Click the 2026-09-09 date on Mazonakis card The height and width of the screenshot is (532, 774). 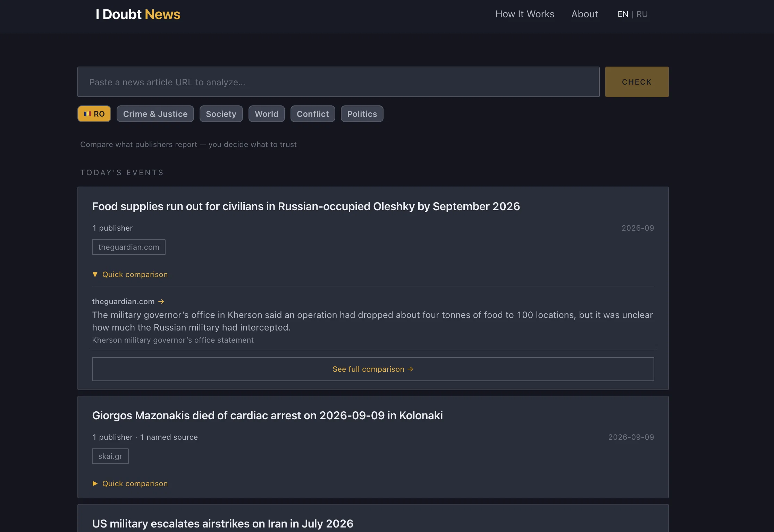click(631, 437)
